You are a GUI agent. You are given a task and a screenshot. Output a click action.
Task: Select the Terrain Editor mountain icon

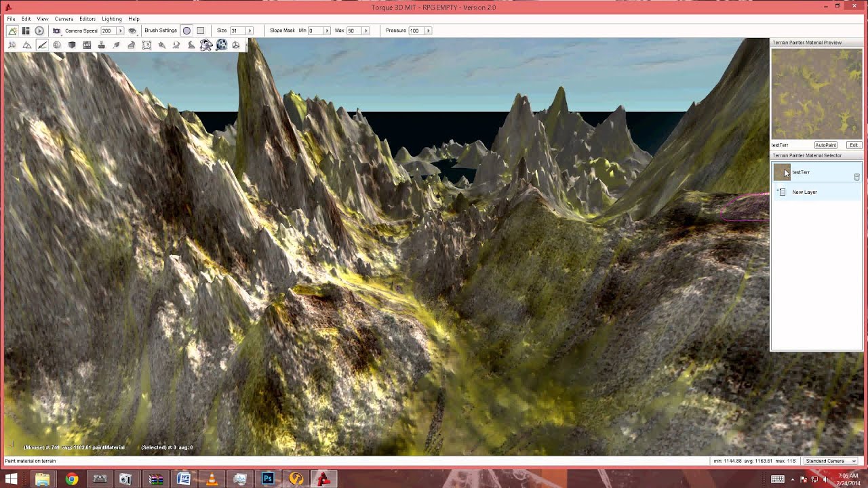coord(27,45)
